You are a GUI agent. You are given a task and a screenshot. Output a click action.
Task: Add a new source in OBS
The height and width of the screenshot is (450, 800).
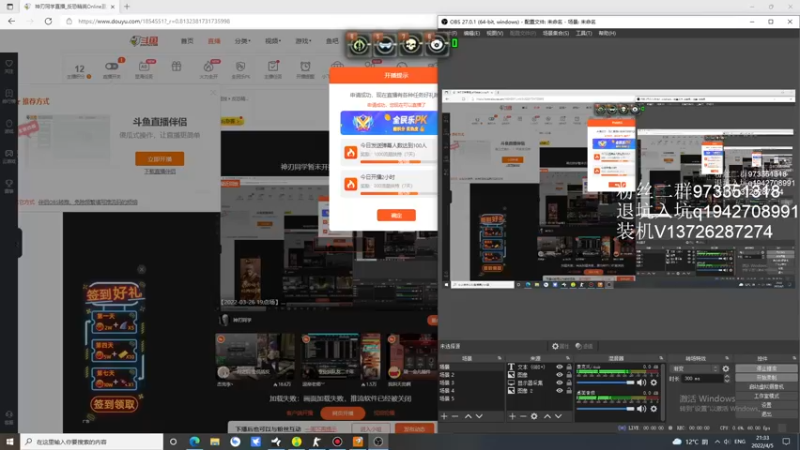pyautogui.click(x=512, y=416)
